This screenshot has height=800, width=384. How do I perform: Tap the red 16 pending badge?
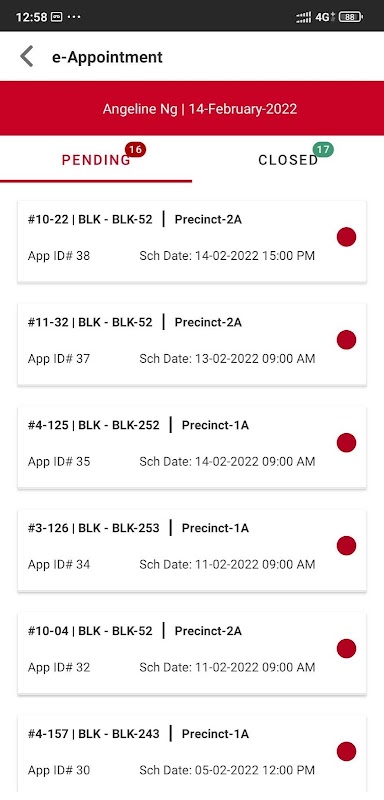[x=135, y=149]
